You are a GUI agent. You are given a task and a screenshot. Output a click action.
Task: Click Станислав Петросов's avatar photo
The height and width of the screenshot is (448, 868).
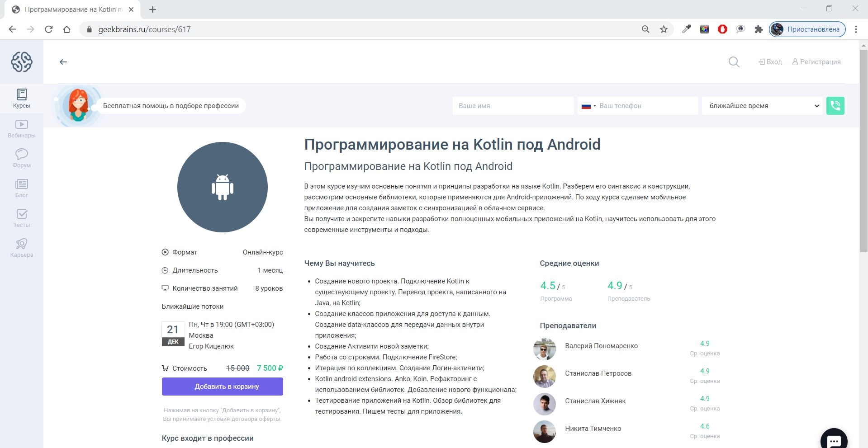tap(545, 377)
